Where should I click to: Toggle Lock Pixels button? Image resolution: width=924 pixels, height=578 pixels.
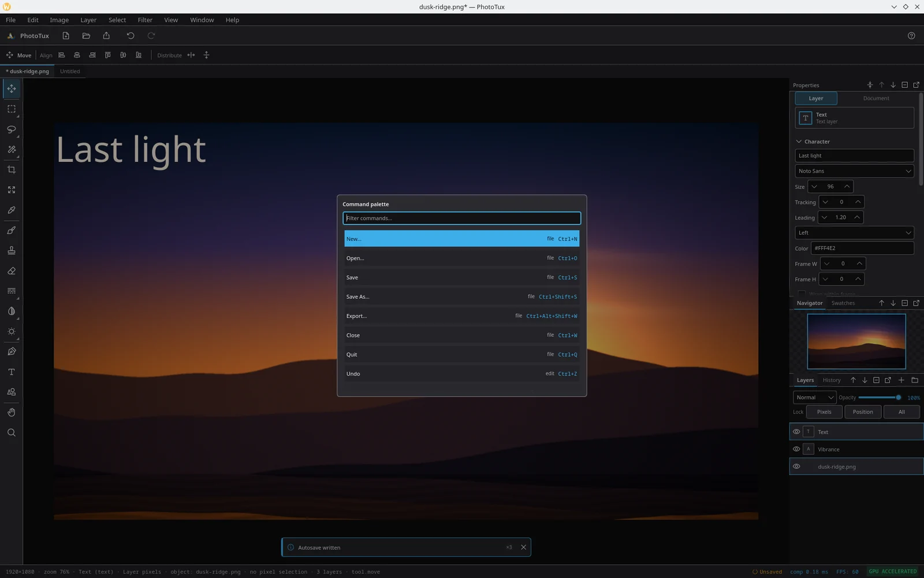[824, 412]
